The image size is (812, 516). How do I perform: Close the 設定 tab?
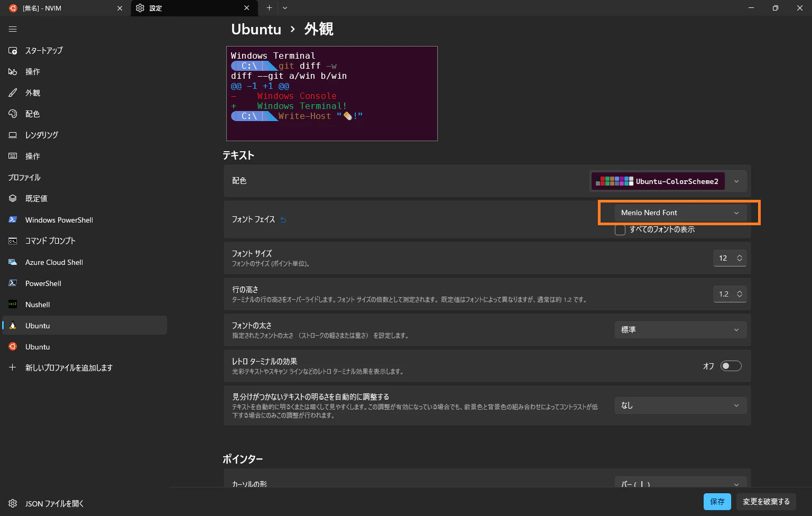click(x=247, y=8)
